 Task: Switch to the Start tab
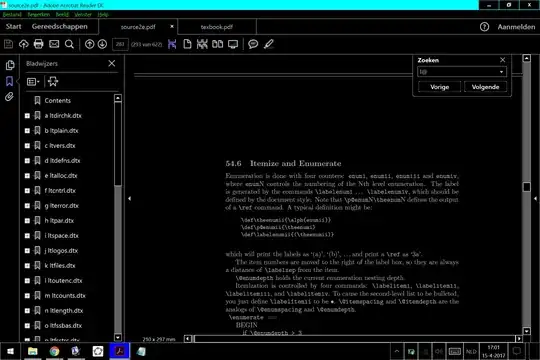[13, 27]
